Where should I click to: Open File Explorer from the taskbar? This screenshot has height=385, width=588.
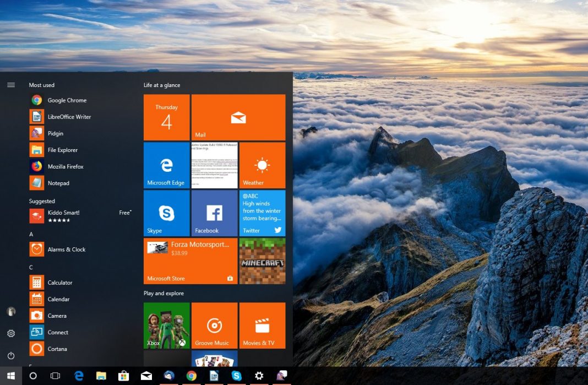(x=101, y=376)
